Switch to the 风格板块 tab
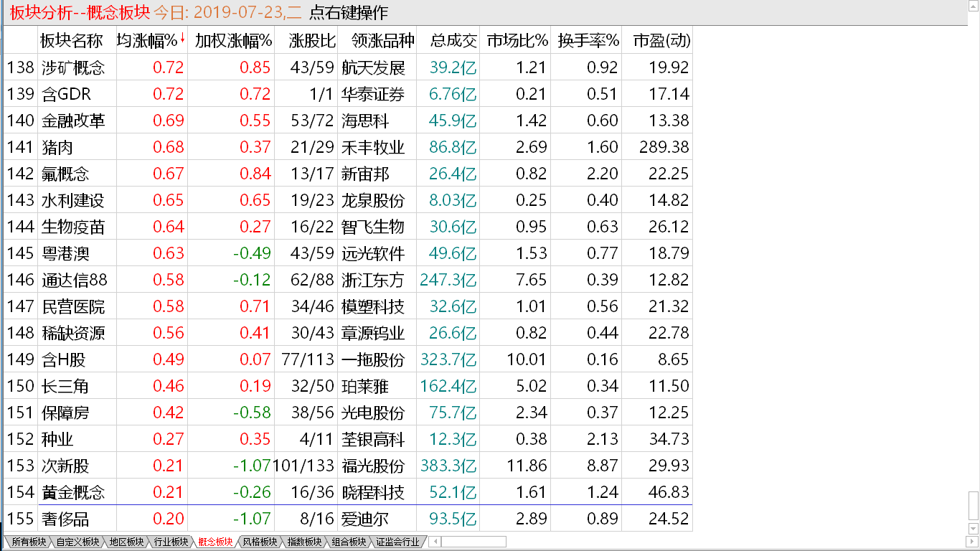 pyautogui.click(x=260, y=542)
